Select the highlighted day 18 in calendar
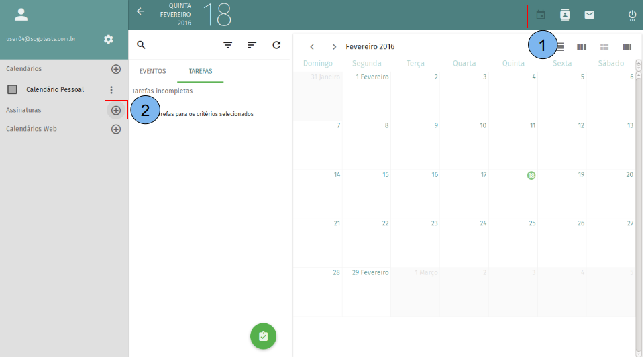Screen dimensions: 644x357 tap(531, 175)
